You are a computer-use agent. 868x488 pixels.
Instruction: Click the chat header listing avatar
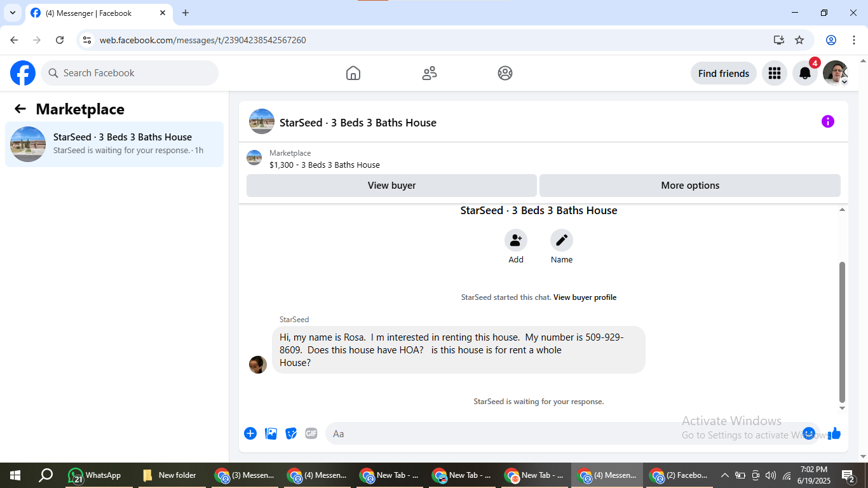262,121
